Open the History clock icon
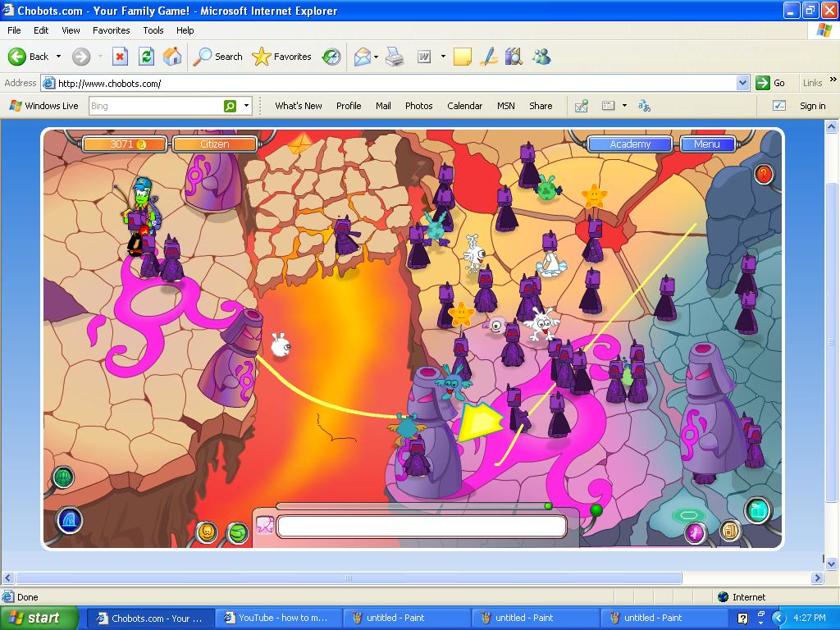The height and width of the screenshot is (630, 840). tap(331, 57)
